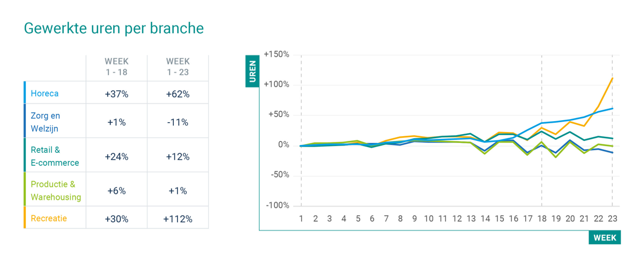Click the green WEEK axis badge
644x261 pixels.
click(605, 238)
